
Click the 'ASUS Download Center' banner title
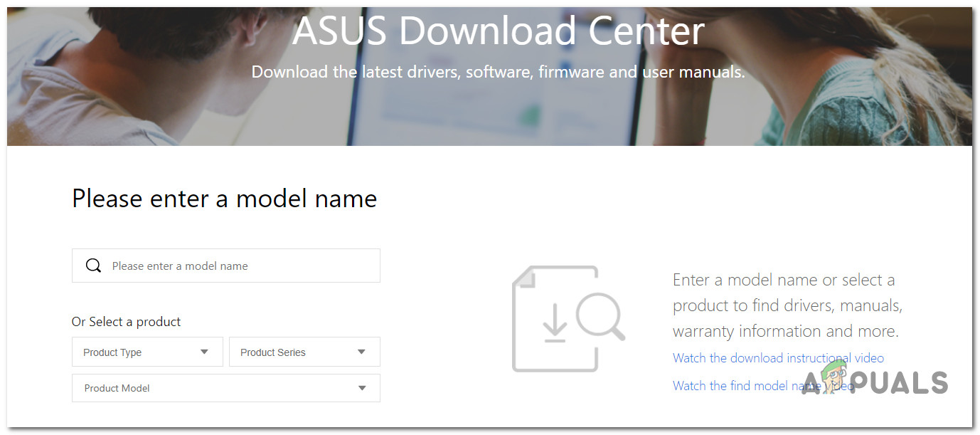coord(498,31)
